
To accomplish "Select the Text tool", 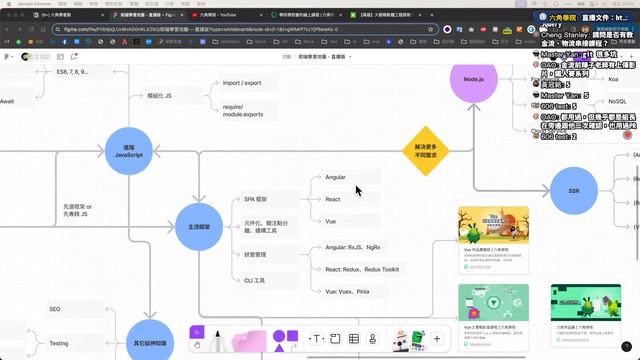I will 316,339.
